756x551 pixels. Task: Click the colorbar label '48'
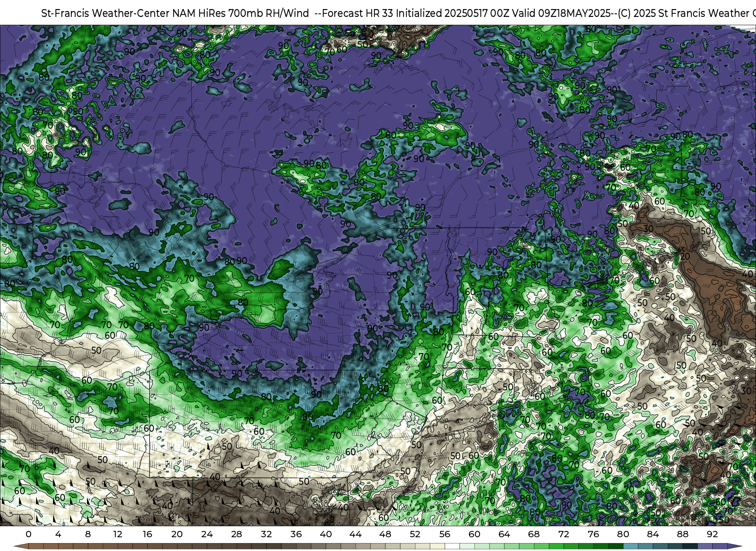(x=385, y=534)
